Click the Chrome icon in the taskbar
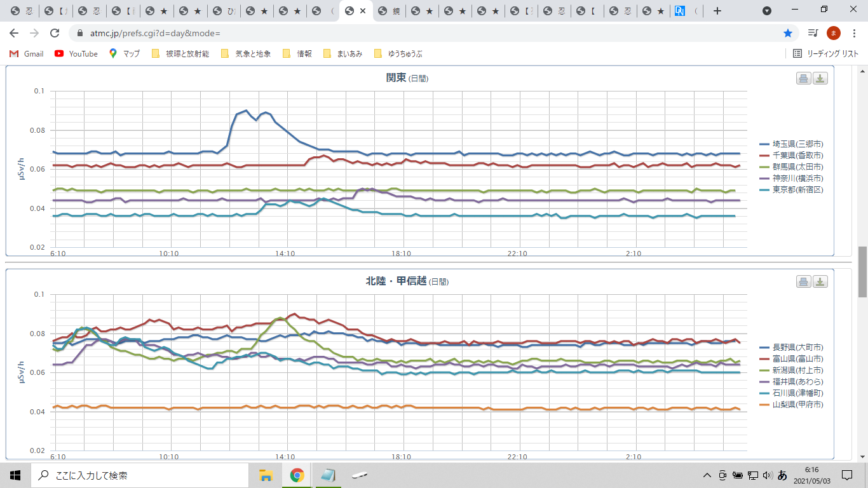This screenshot has height=488, width=868. tap(297, 475)
